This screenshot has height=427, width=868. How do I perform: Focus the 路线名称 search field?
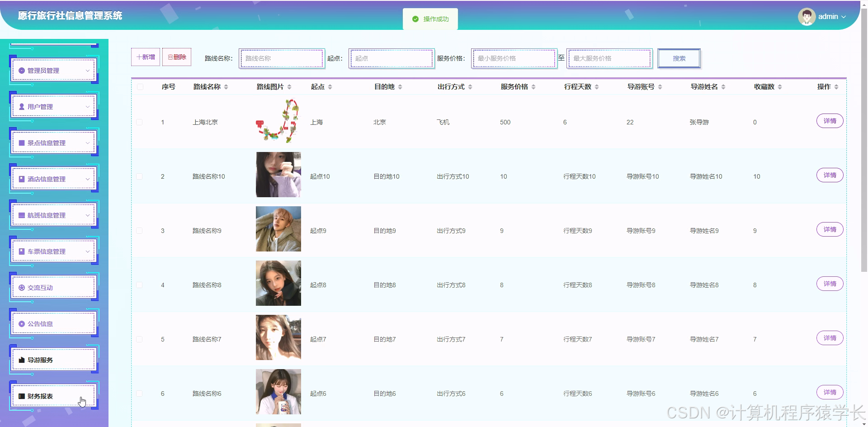(282, 58)
